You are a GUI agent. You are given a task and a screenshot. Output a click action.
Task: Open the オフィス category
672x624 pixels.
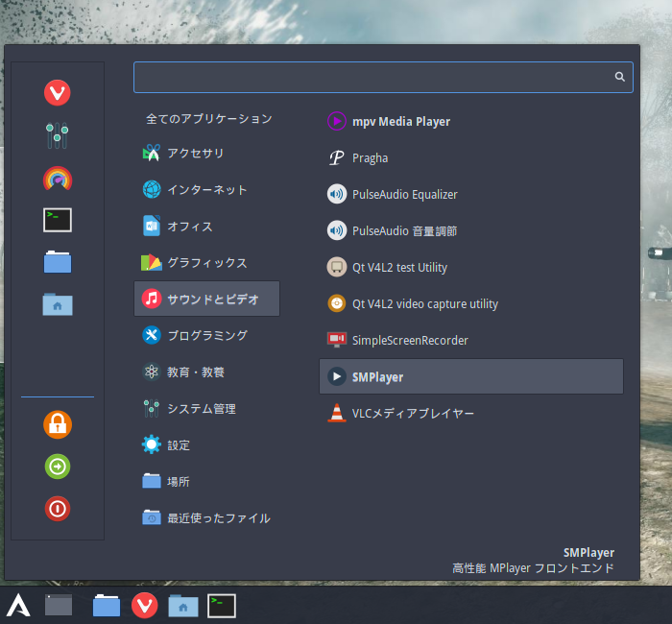click(x=206, y=226)
